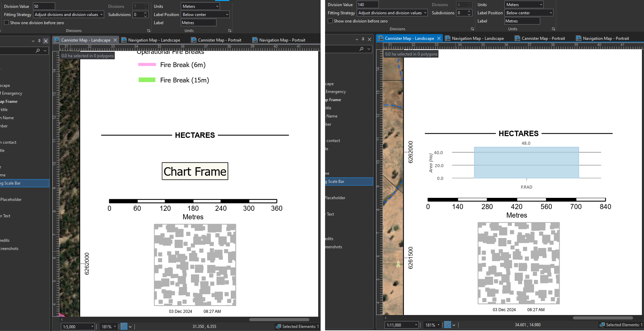Click the Selected Elements icon in the status bar
644x331 pixels.
click(279, 326)
